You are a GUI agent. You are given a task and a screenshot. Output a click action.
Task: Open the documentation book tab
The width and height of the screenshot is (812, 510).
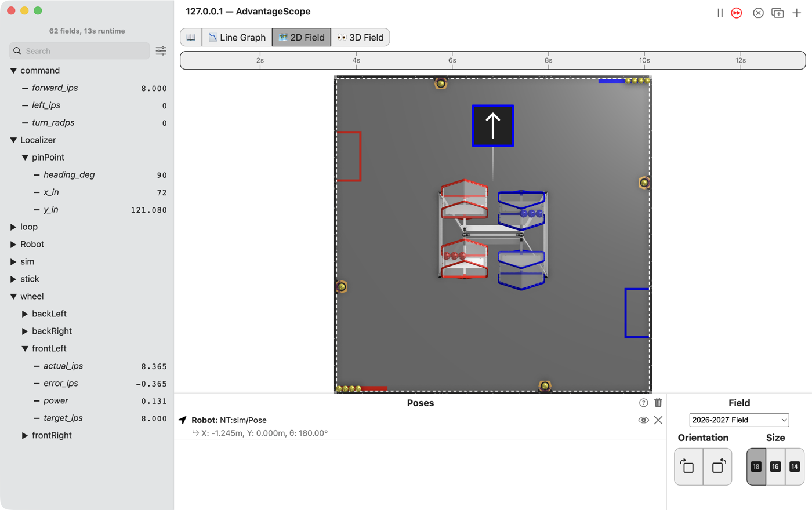tap(191, 37)
